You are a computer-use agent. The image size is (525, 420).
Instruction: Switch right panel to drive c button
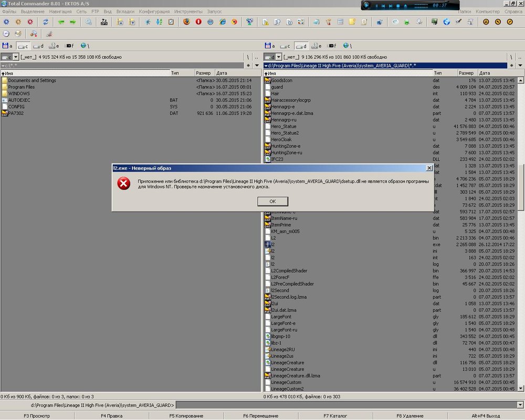[x=285, y=46]
